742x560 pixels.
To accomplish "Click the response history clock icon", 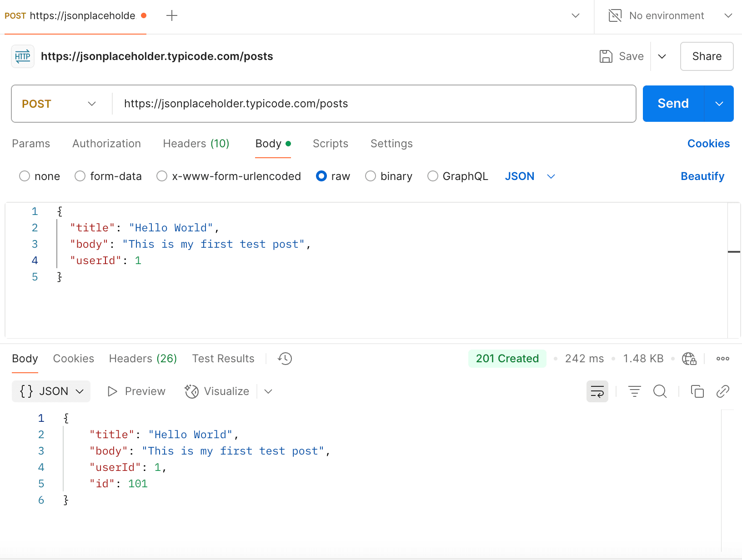I will pyautogui.click(x=285, y=359).
